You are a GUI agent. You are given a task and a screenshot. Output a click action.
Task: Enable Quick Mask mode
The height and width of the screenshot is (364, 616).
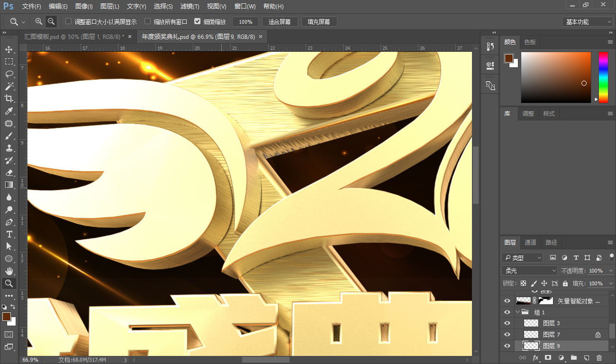click(9, 334)
